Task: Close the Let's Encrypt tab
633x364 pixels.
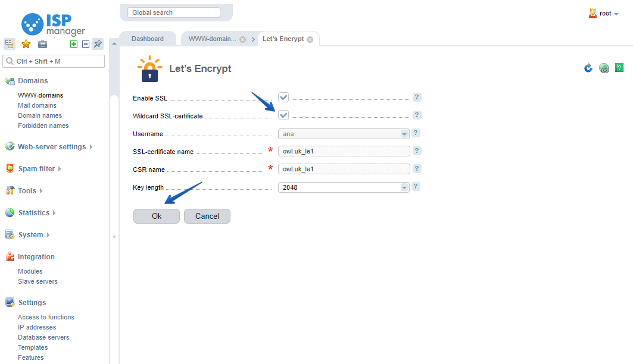Action: tap(310, 39)
